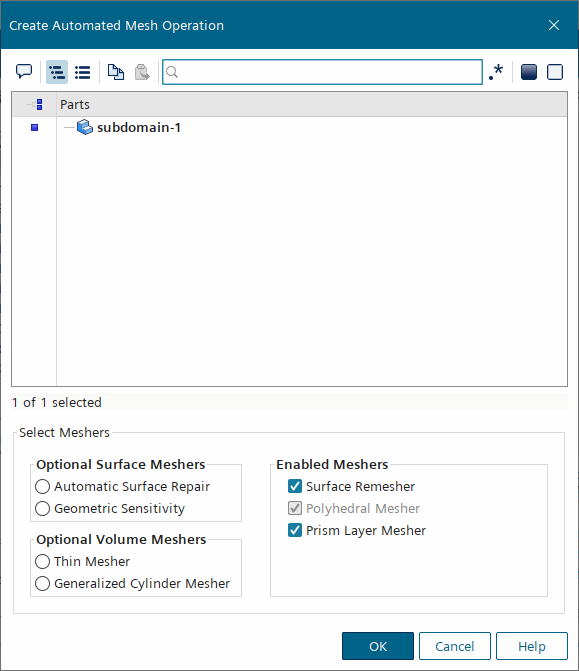Screen dimensions: 579x671
Task: Toggle subdomain-1 selection square
Action: point(35,128)
